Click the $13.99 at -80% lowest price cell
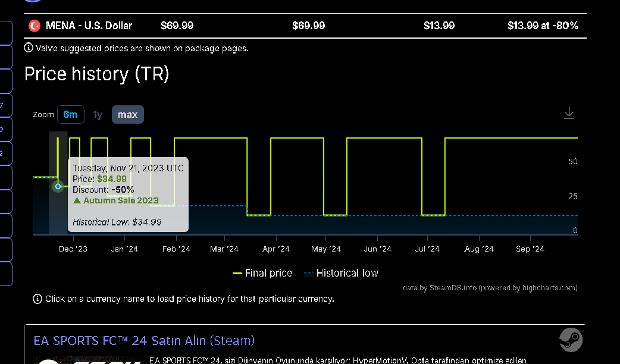The height and width of the screenshot is (364, 620). point(543,26)
